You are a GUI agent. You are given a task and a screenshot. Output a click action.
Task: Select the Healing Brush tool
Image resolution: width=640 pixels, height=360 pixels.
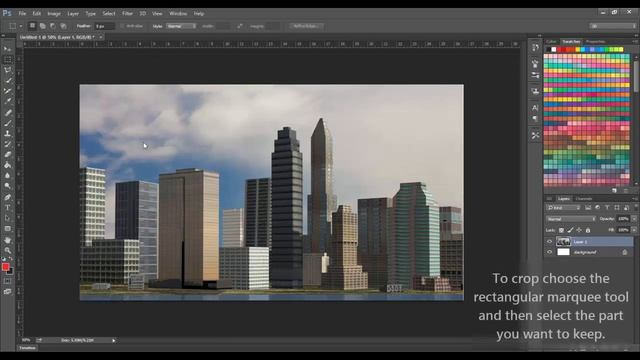tap(7, 112)
